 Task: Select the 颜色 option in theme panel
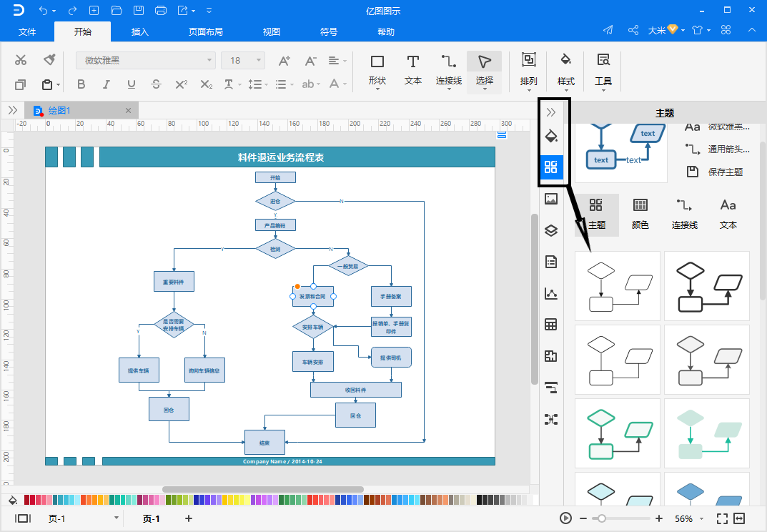coord(640,215)
